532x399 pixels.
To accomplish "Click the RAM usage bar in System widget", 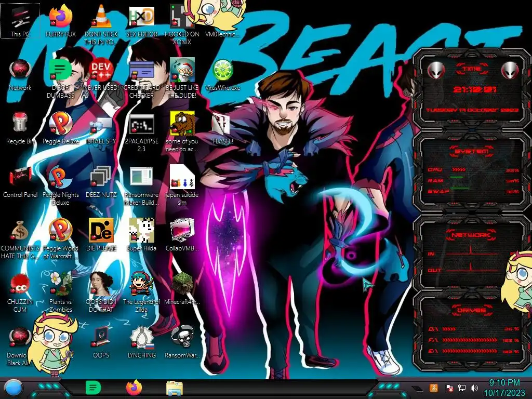I will [456, 177].
